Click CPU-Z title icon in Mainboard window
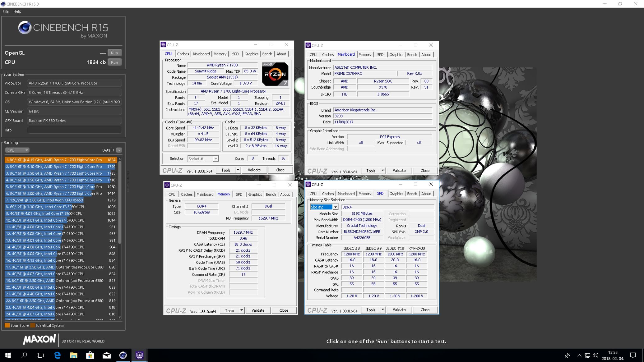 pos(308,45)
